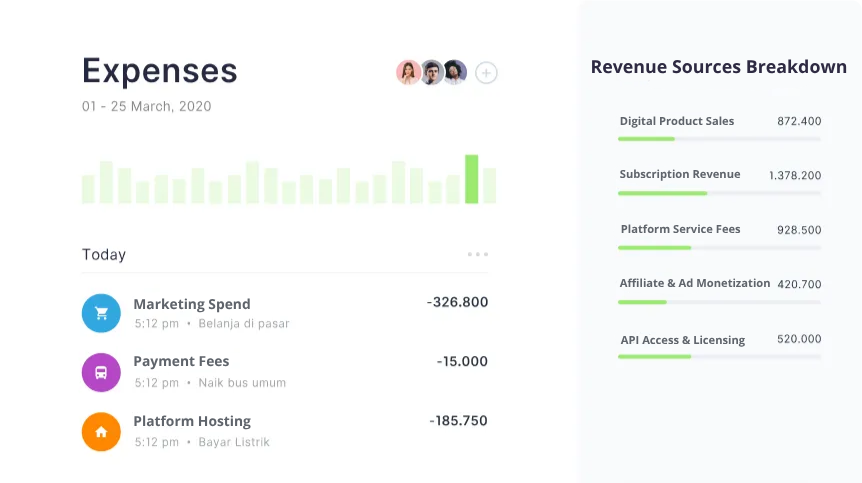
Task: Select the API Access & Licensing label
Action: [x=683, y=340]
